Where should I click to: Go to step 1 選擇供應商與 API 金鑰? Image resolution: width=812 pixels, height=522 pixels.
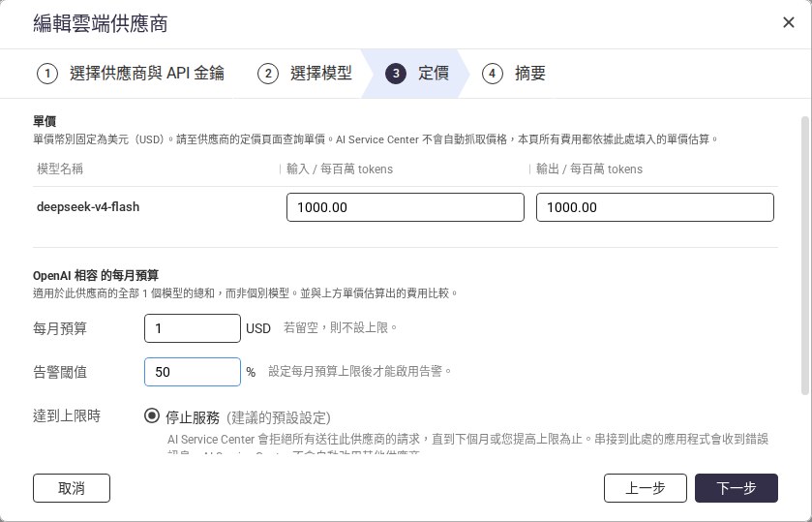point(131,74)
